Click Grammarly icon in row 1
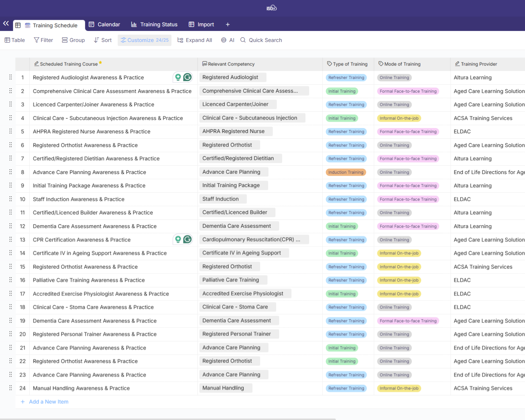Image resolution: width=525 pixels, height=420 pixels. coord(187,77)
